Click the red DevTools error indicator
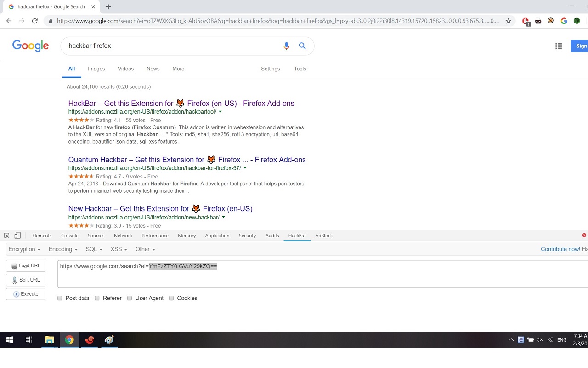The width and height of the screenshot is (588, 368). (x=584, y=236)
